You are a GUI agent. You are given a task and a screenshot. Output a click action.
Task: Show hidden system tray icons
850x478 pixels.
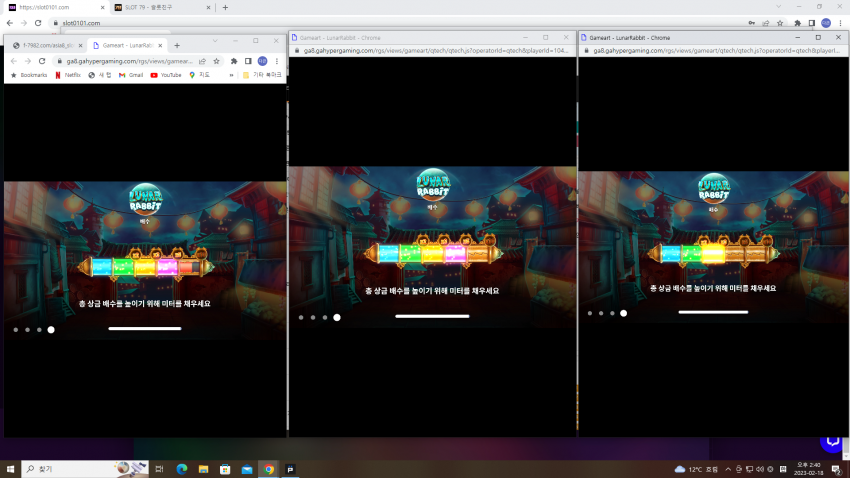coord(728,469)
